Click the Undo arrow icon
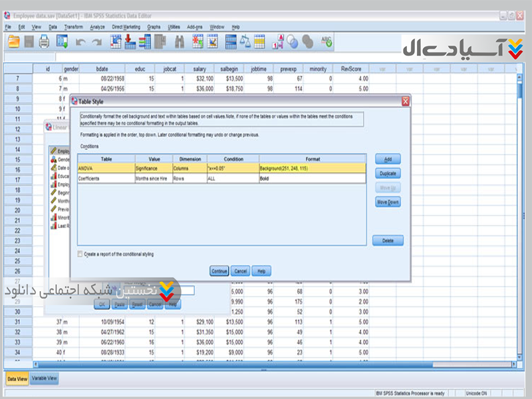The height and width of the screenshot is (399, 532). (x=80, y=41)
